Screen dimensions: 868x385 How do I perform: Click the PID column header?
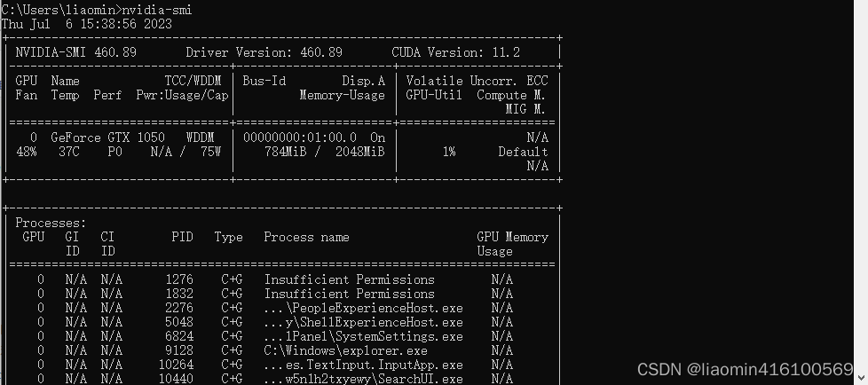(x=182, y=238)
